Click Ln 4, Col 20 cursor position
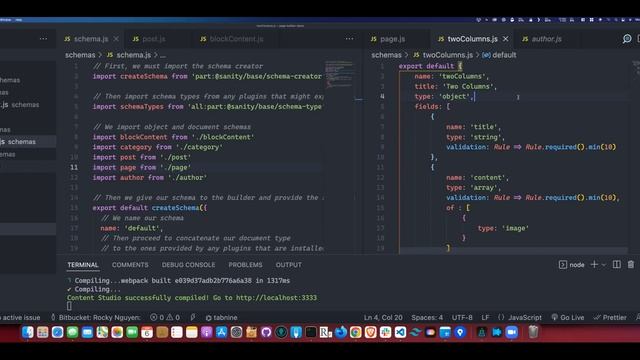This screenshot has width=640, height=360. point(383,317)
